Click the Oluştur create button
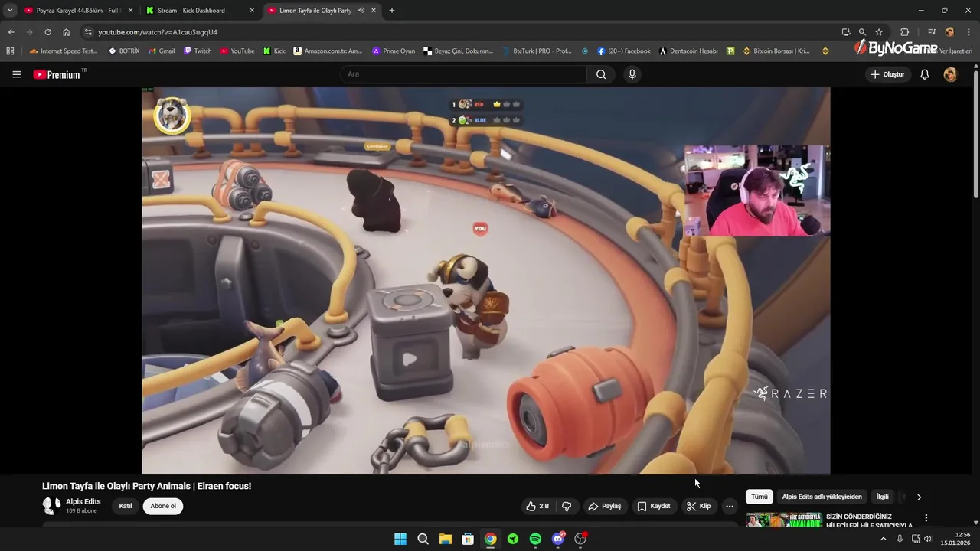The width and height of the screenshot is (980, 551). (x=887, y=74)
